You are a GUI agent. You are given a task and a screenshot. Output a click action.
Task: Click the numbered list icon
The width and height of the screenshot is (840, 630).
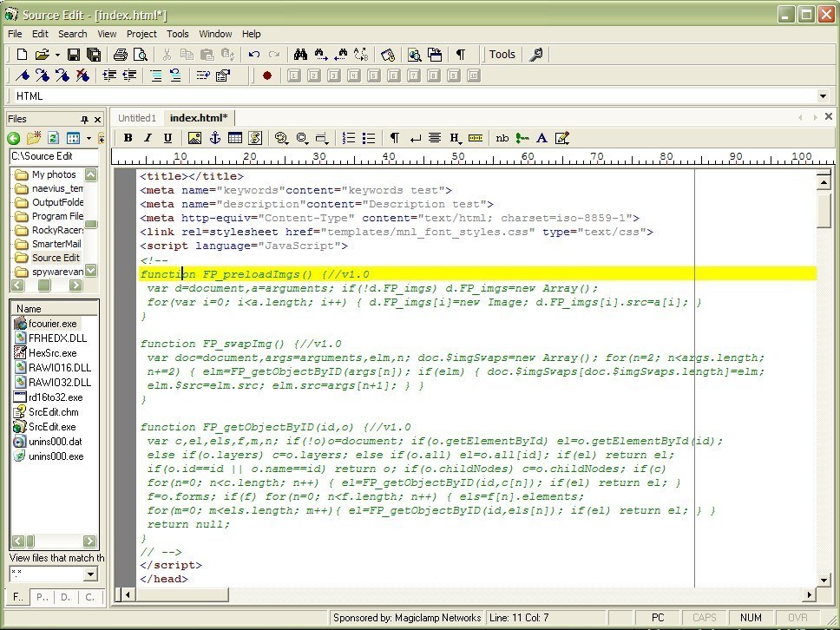point(349,138)
